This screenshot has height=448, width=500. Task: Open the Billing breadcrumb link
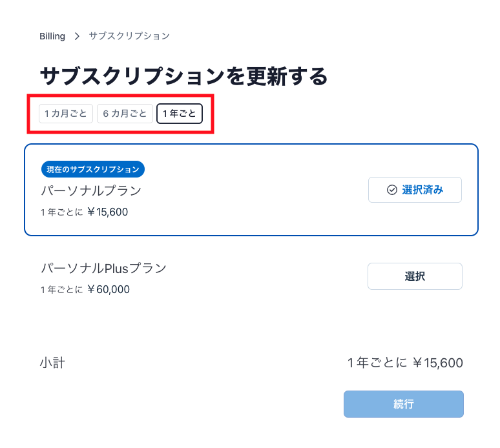[52, 36]
